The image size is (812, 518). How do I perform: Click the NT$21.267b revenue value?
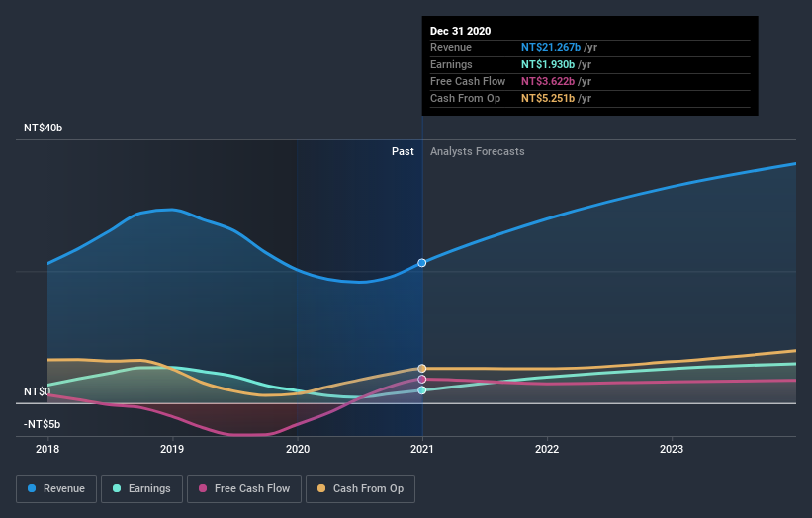click(x=551, y=47)
